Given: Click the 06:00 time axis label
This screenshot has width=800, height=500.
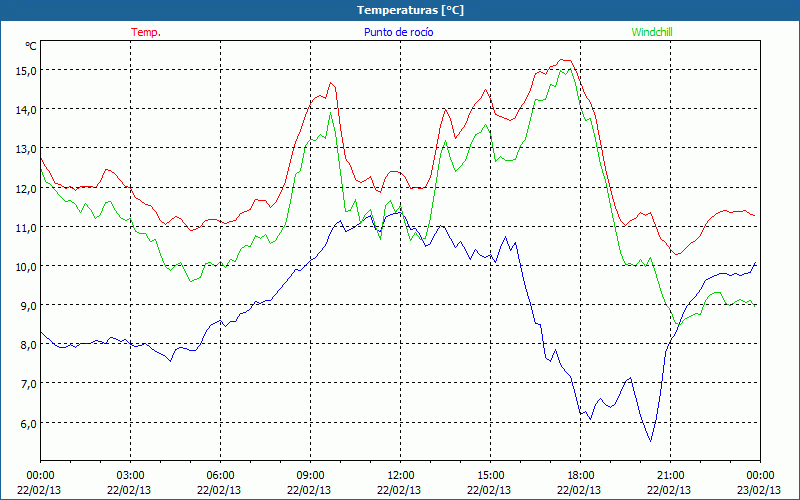Looking at the screenshot, I should tap(220, 476).
